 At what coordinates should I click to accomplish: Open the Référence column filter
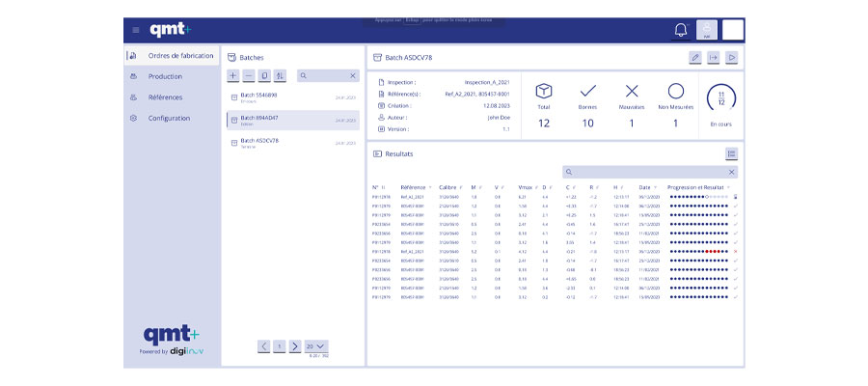[x=430, y=186]
